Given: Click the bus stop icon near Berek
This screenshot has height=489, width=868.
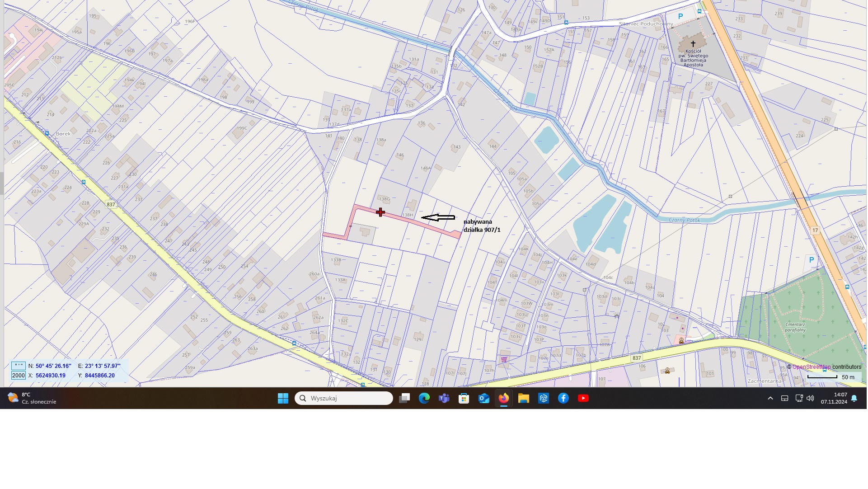Looking at the screenshot, I should click(x=47, y=133).
